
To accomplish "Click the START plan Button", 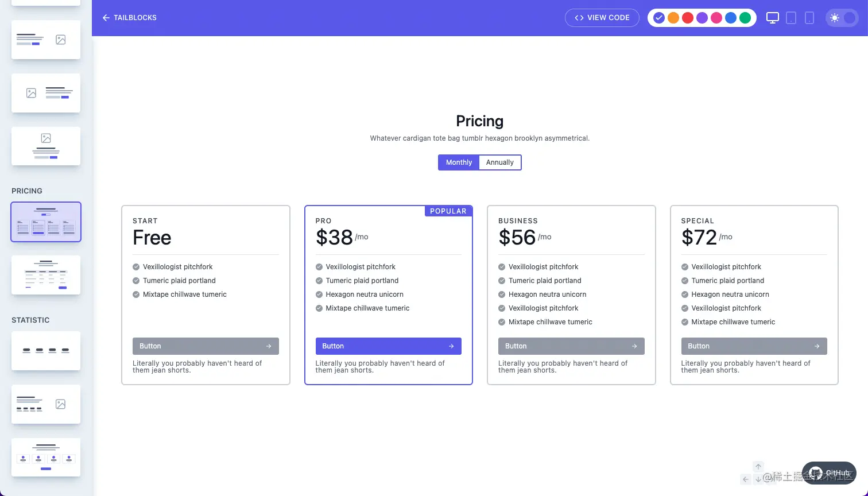I will click(206, 346).
